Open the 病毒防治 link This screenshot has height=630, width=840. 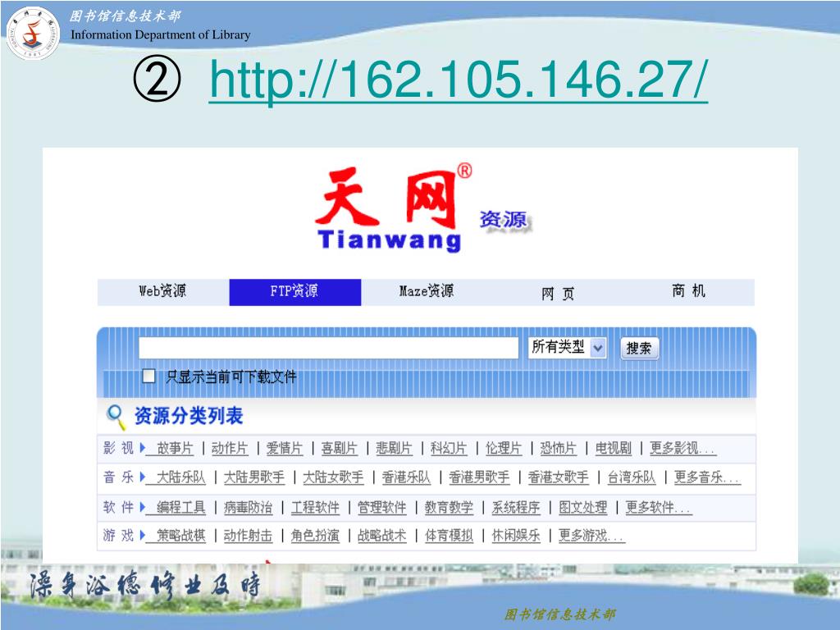248,507
